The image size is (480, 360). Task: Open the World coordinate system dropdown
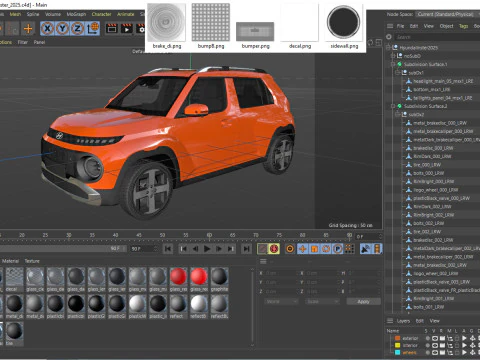[281, 301]
